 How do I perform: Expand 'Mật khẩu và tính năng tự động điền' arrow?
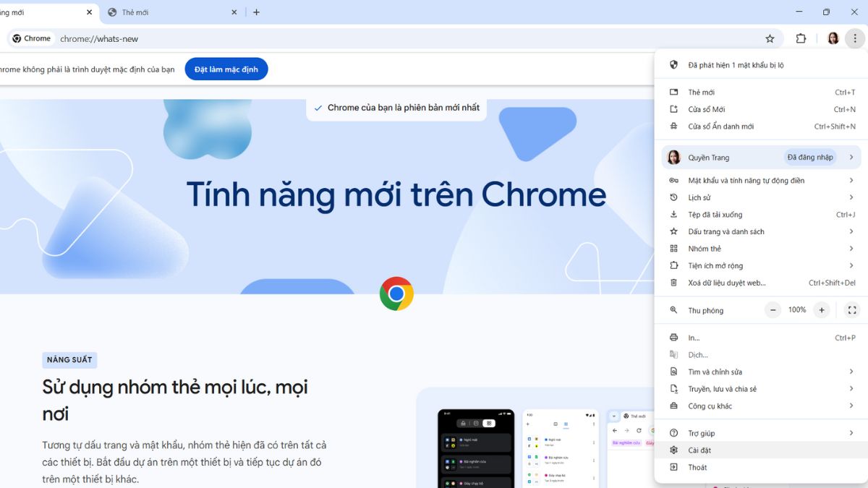pyautogui.click(x=851, y=181)
